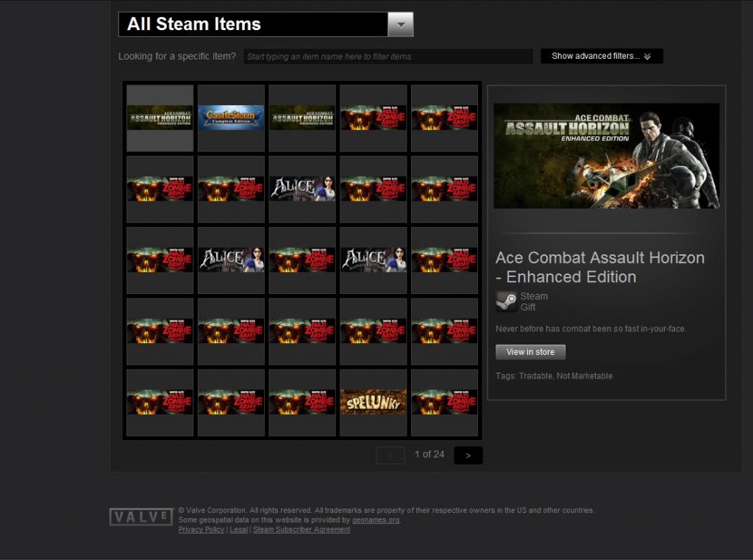The width and height of the screenshot is (753, 560).
Task: Click the "1 of 24" page indicator
Action: 429,454
